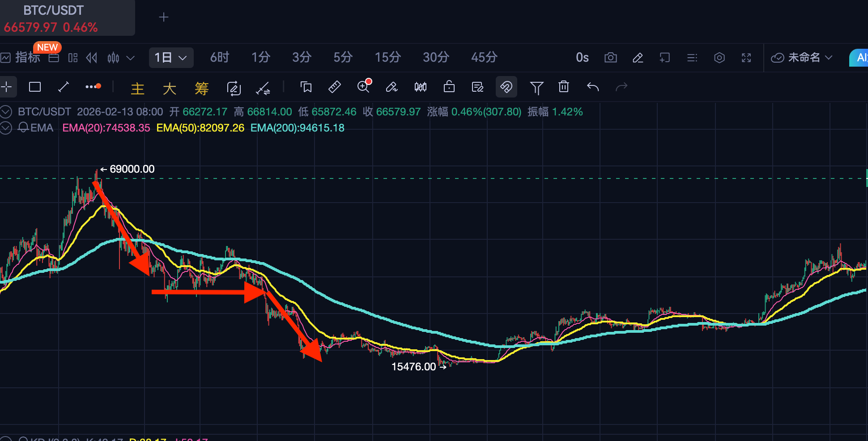
Task: Click the EMA alert bell icon
Action: (23, 128)
